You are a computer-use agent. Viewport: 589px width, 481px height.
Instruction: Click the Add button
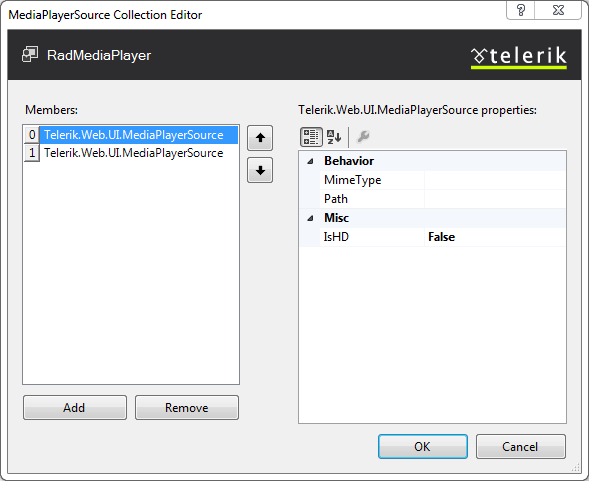(75, 407)
